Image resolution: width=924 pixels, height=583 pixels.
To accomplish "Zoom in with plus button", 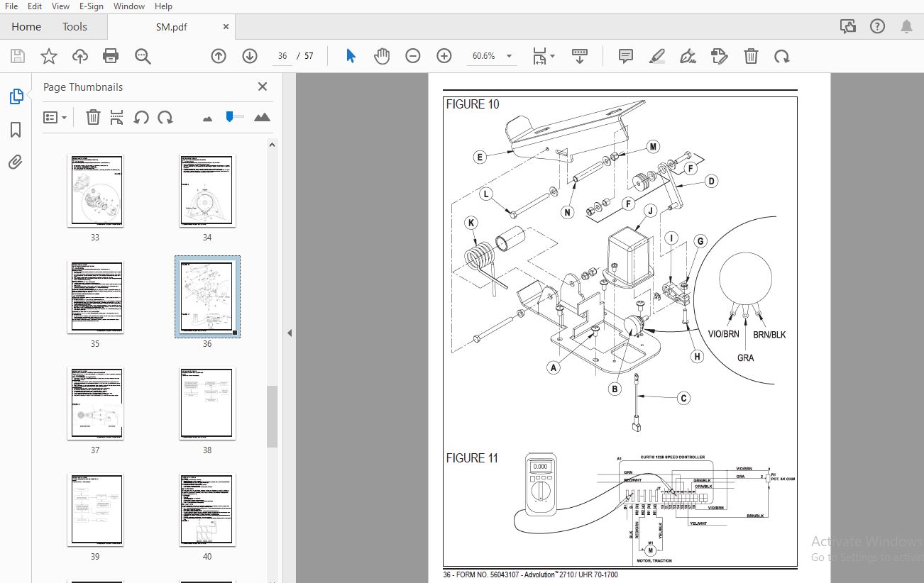I will (x=444, y=56).
